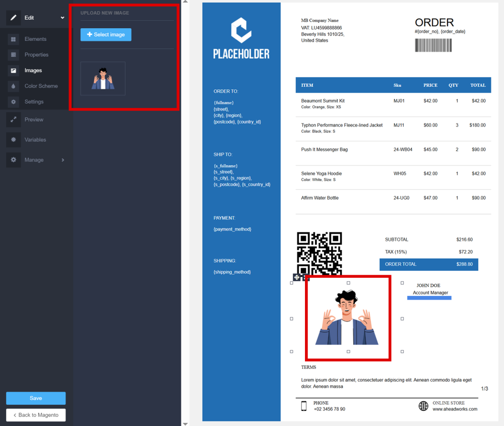Viewport: 504px width, 426px height.
Task: Select 'VAT: LU4599888866' line
Action: 321,28
